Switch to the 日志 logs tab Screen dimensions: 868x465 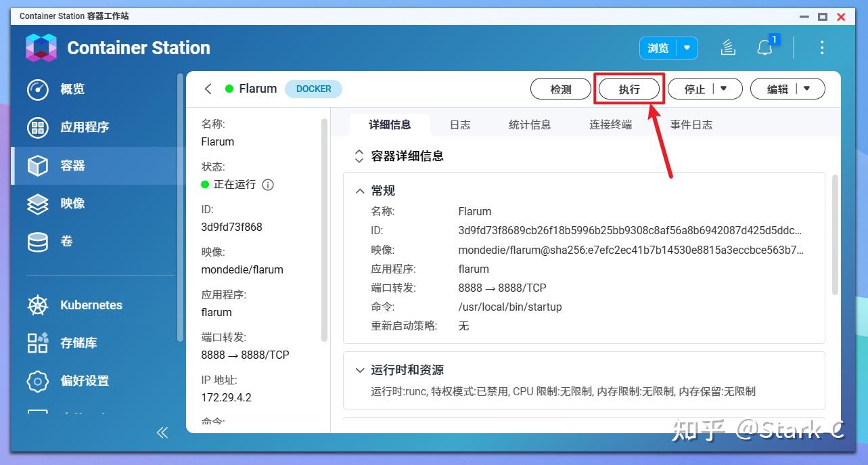tap(460, 124)
